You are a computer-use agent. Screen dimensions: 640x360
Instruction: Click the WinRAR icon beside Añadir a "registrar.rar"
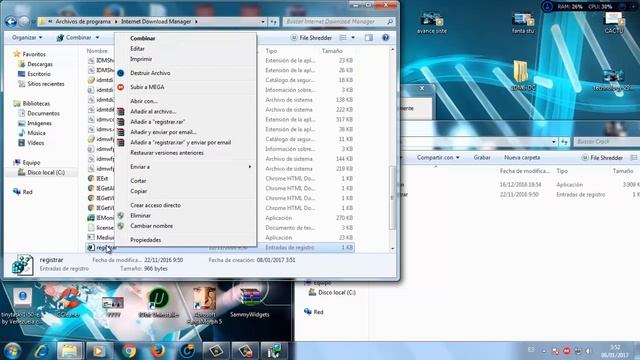[121, 122]
